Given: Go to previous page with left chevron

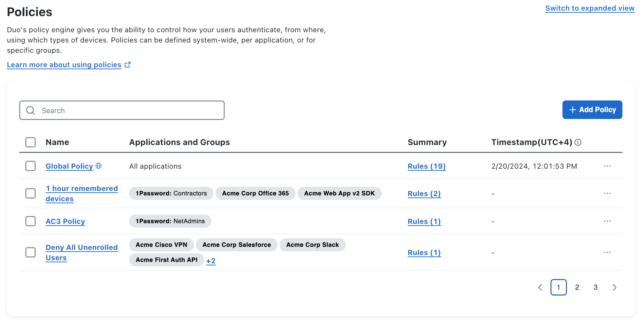Looking at the screenshot, I should point(540,287).
